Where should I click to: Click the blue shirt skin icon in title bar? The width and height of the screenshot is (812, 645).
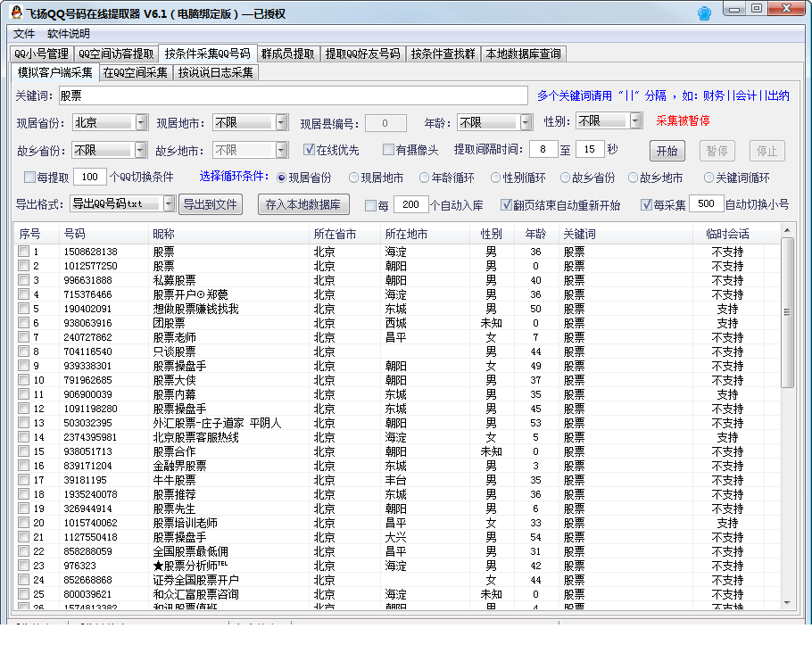click(704, 13)
